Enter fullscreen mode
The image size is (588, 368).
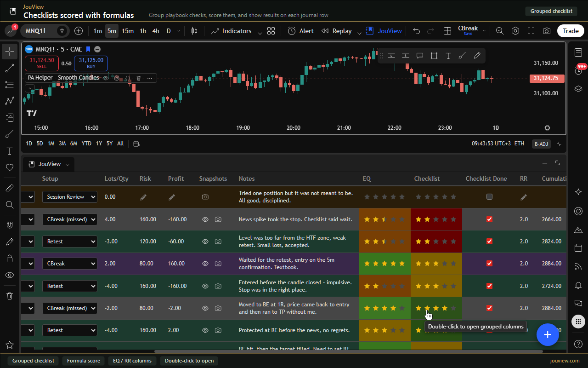(531, 31)
